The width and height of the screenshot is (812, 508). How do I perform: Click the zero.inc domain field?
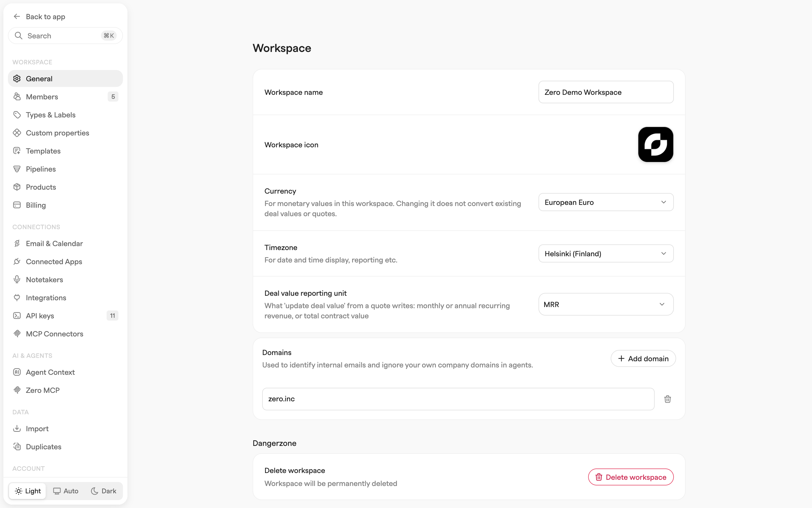(x=458, y=399)
